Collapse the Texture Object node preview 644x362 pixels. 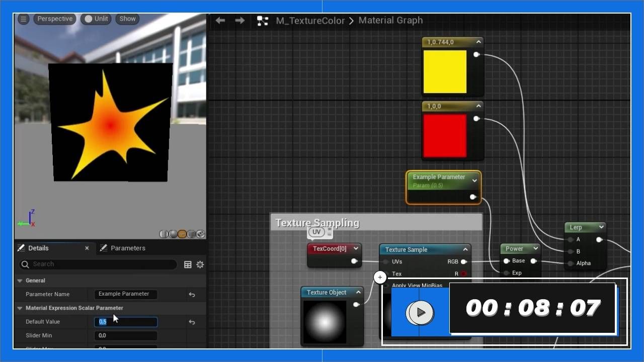[x=358, y=292]
